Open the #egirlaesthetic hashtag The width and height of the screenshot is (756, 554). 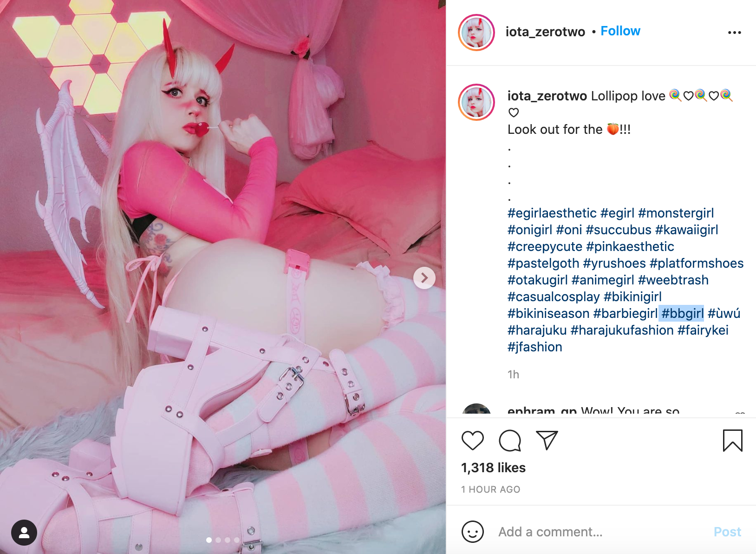click(552, 213)
